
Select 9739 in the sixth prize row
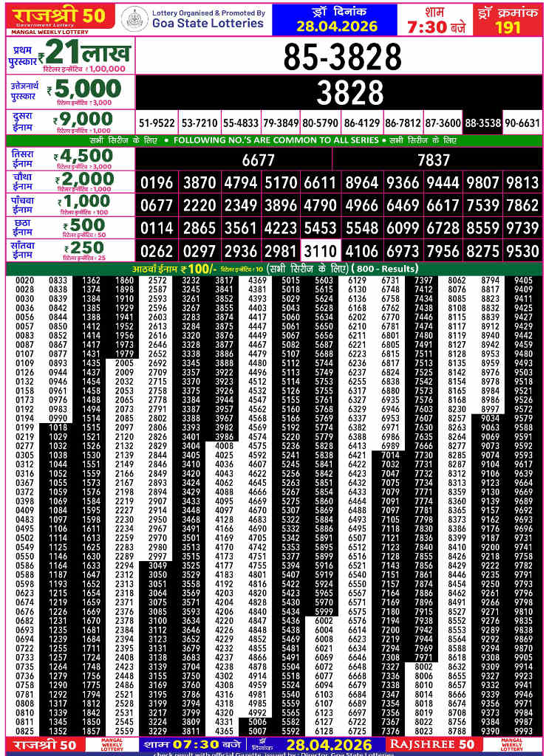522,228
